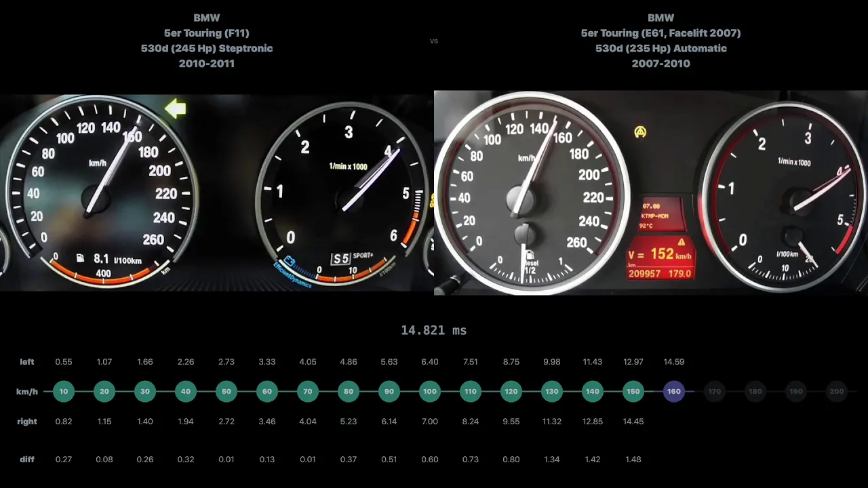Click the '2010-2011' year range
The image size is (868, 488).
207,64
